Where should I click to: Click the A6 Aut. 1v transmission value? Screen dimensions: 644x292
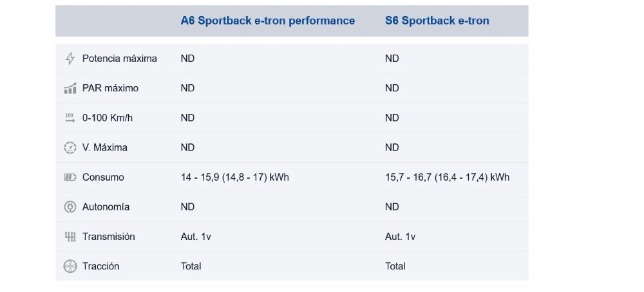pyautogui.click(x=196, y=237)
